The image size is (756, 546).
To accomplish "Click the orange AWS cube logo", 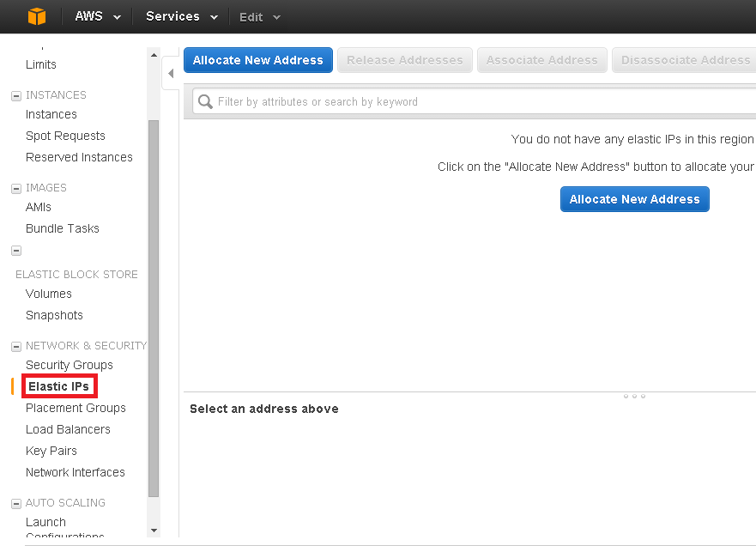I will [x=37, y=16].
